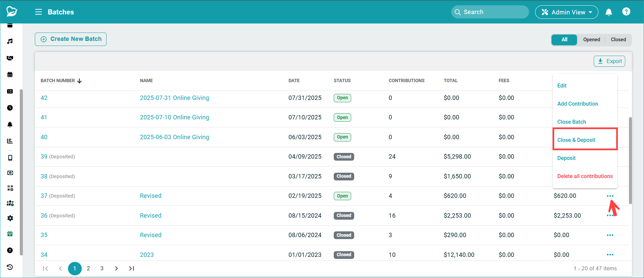Screen dimensions: 644x278
Task: Click the notification bell in header
Action: tap(608, 12)
